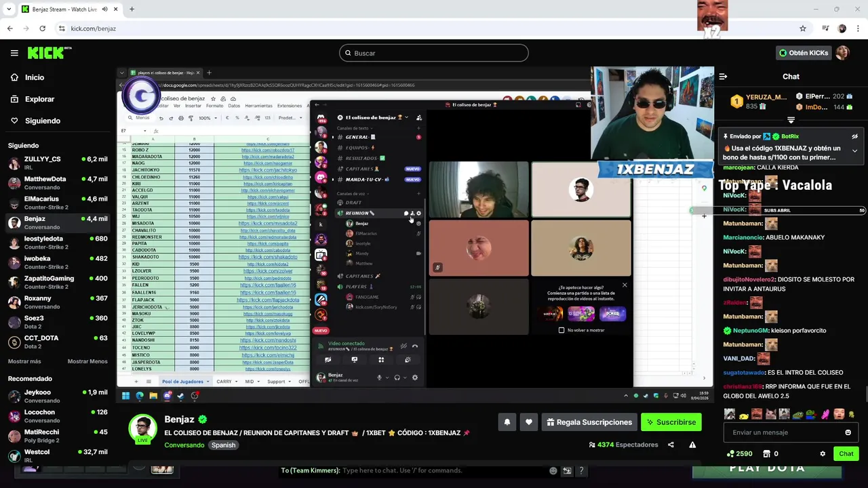Collapse the 'Canales de texto' category
868x488 pixels.
click(354, 128)
